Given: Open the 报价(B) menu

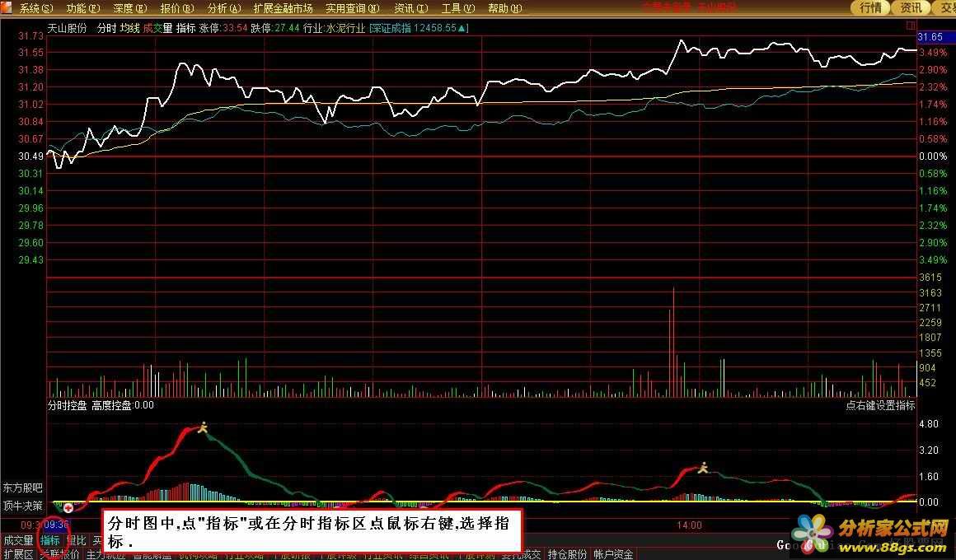Looking at the screenshot, I should click(177, 8).
